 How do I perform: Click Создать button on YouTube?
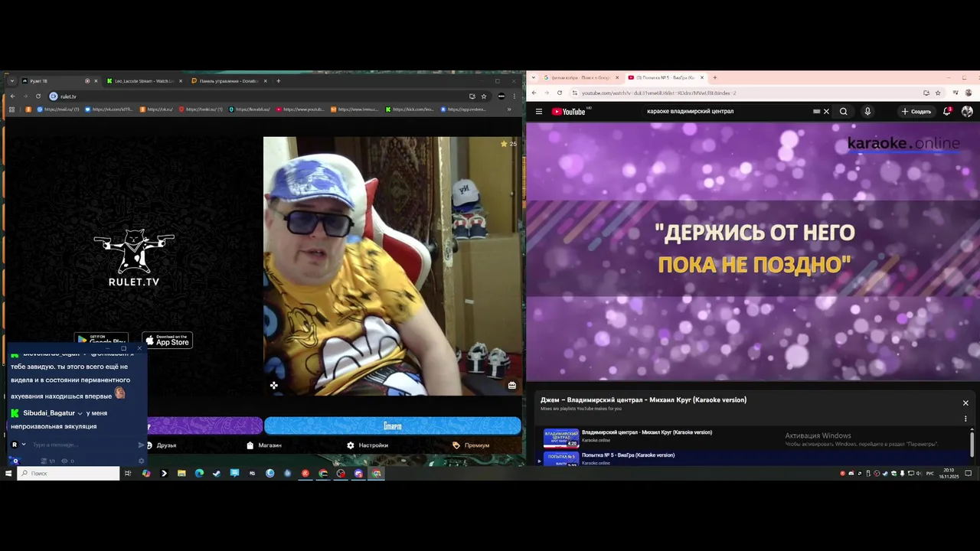tap(916, 112)
